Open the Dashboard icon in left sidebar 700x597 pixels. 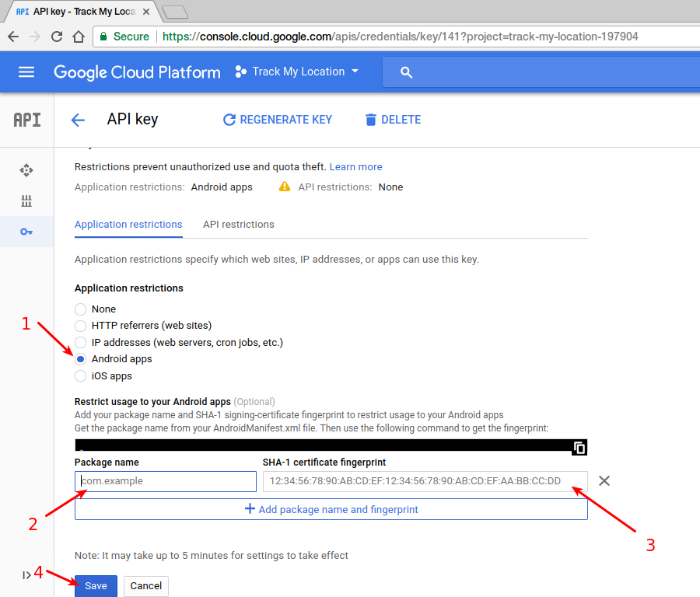pyautogui.click(x=26, y=170)
